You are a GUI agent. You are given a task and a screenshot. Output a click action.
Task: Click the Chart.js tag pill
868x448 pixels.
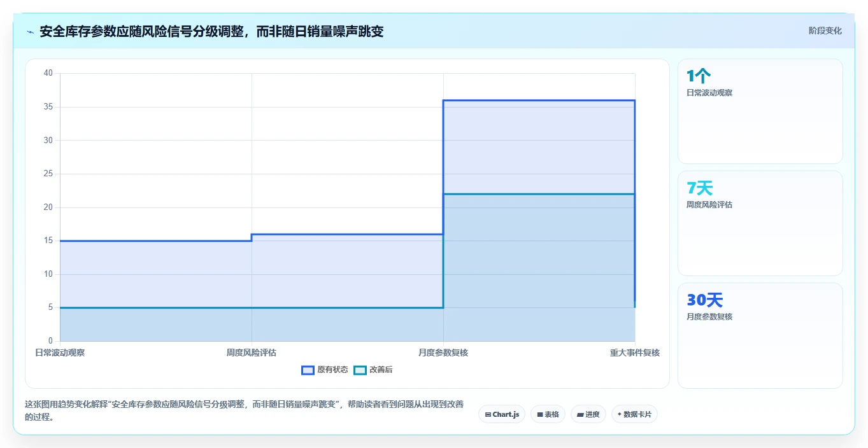[x=502, y=414]
